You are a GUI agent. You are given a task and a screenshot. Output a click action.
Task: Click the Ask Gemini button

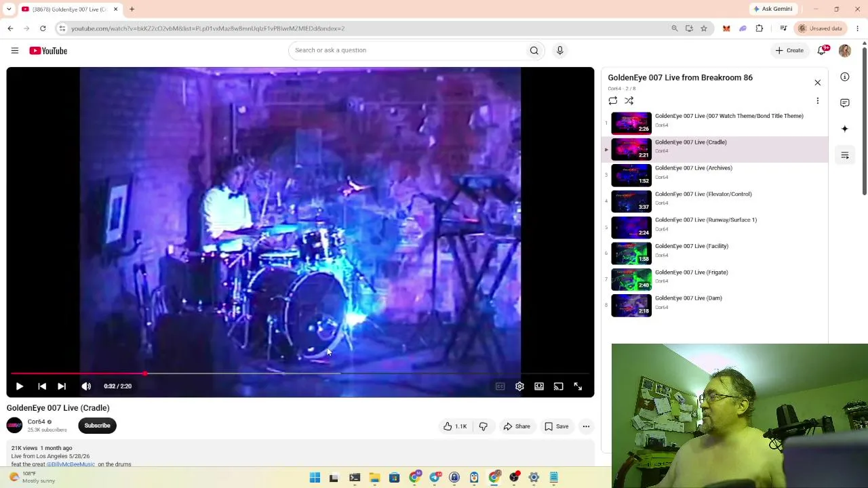[772, 9]
